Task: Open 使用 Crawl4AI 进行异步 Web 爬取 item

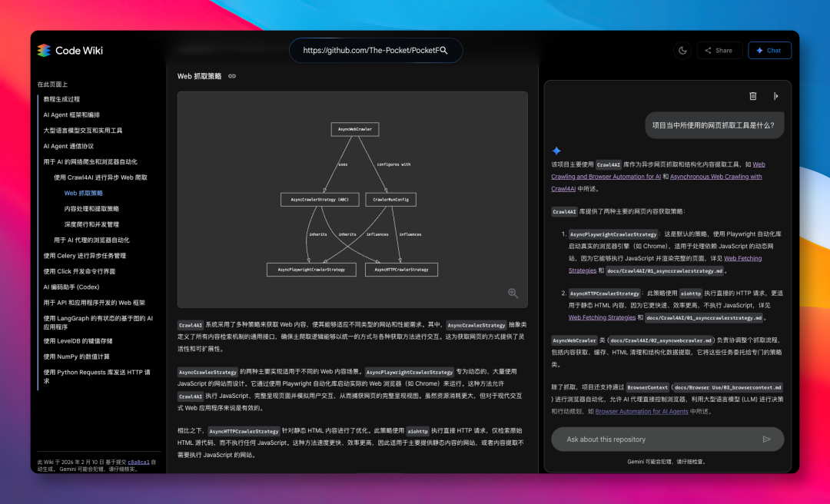Action: 101,177
